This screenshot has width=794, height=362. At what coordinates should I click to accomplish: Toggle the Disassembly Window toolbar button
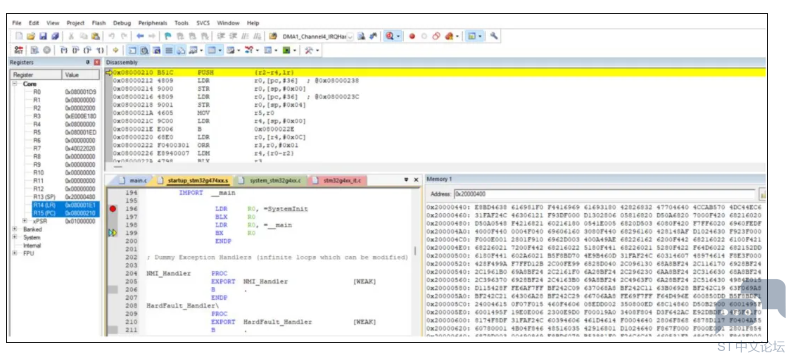[x=144, y=50]
